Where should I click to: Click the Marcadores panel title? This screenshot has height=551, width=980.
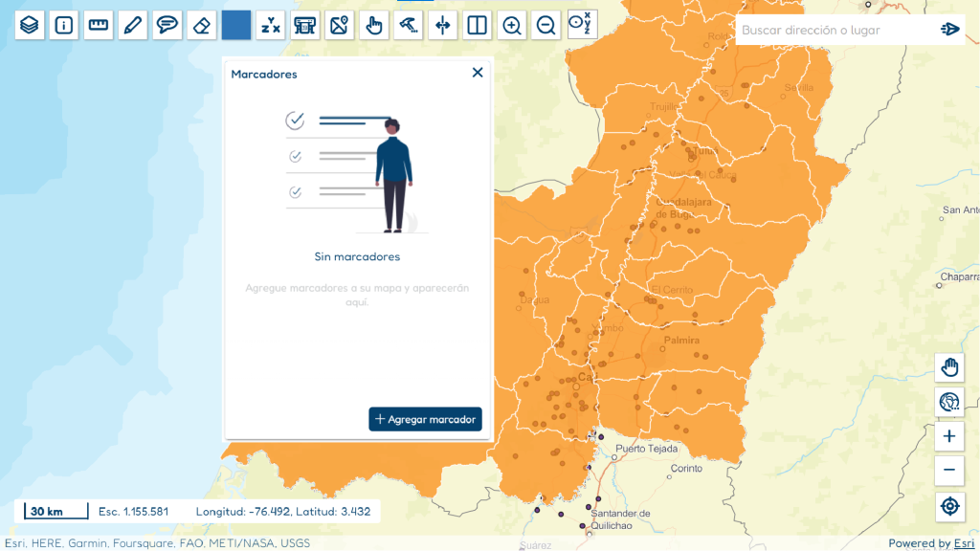264,74
